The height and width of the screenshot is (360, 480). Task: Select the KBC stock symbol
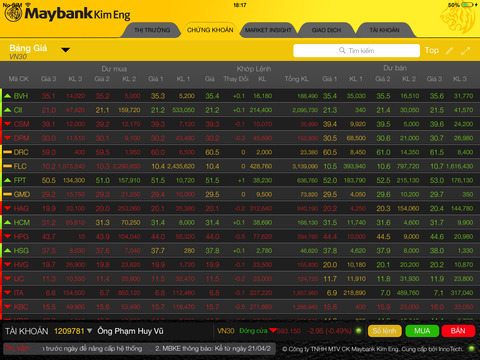pyautogui.click(x=21, y=307)
